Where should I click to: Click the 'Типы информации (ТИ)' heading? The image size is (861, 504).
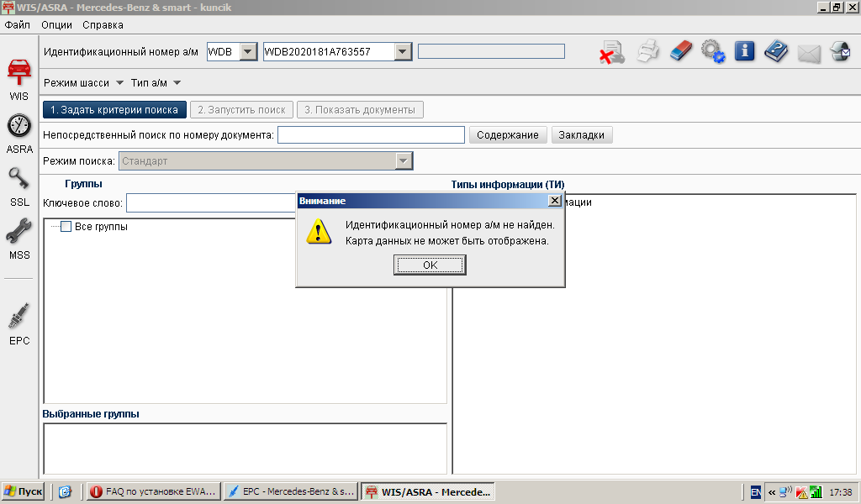[x=508, y=184]
